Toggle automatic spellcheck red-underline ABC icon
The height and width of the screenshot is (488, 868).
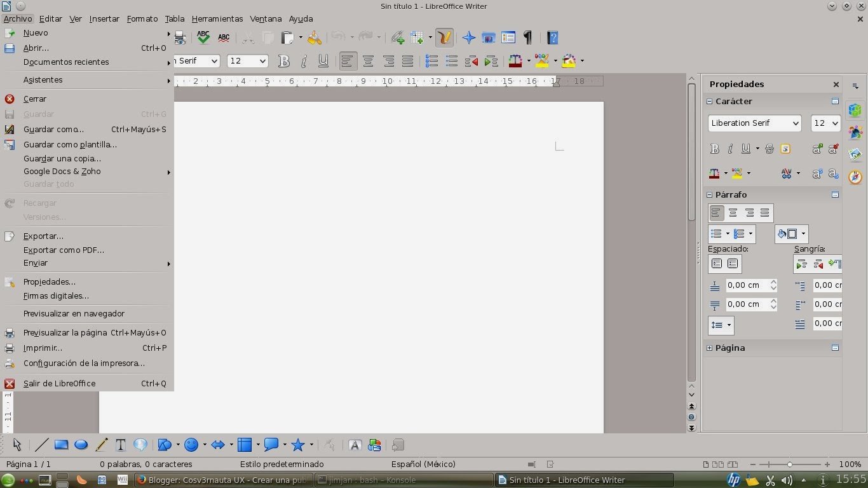[224, 37]
